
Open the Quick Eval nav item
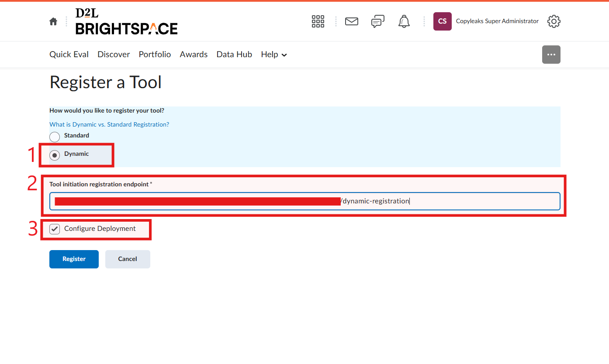69,55
